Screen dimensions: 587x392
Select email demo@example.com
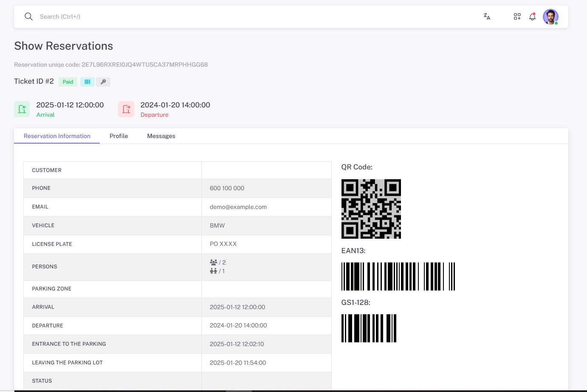238,207
